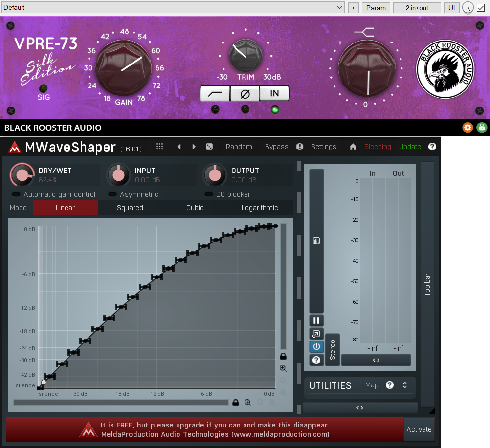Click the VPRE-73 output level knob marked 0
This screenshot has width=490, height=448.
coord(367,68)
